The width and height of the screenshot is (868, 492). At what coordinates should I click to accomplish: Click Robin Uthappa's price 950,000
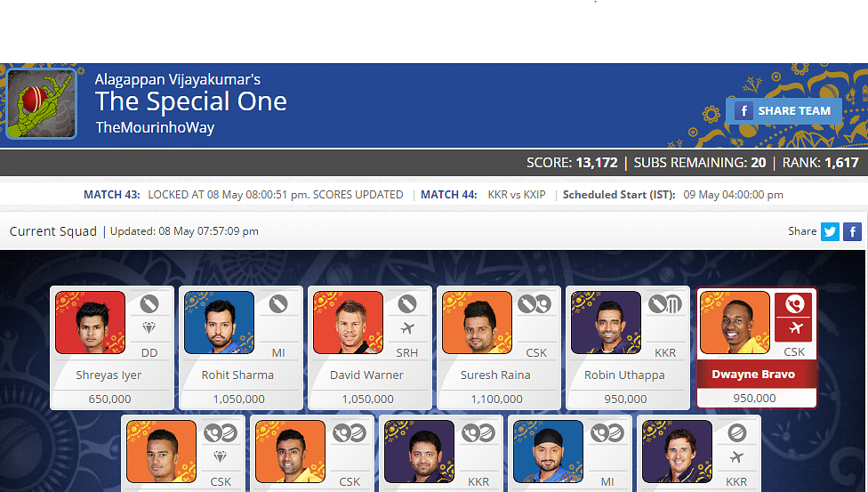pos(625,399)
